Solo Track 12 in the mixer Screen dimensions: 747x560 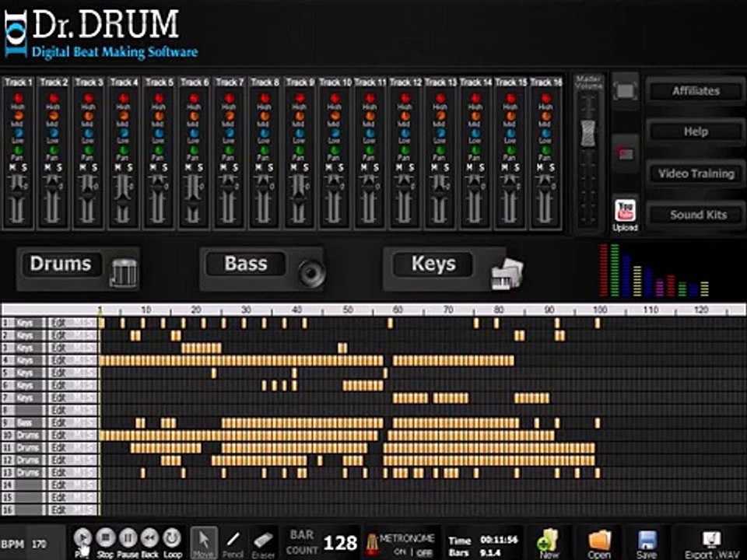[x=411, y=168]
